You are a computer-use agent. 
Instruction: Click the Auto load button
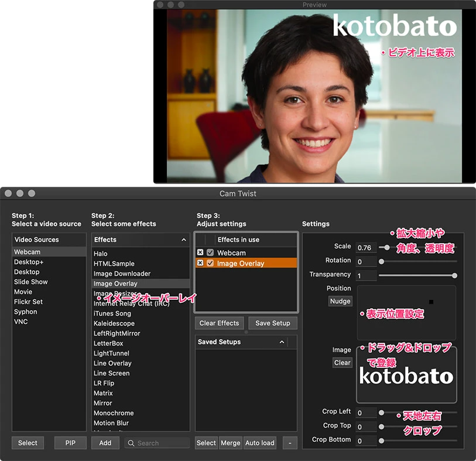click(x=259, y=443)
